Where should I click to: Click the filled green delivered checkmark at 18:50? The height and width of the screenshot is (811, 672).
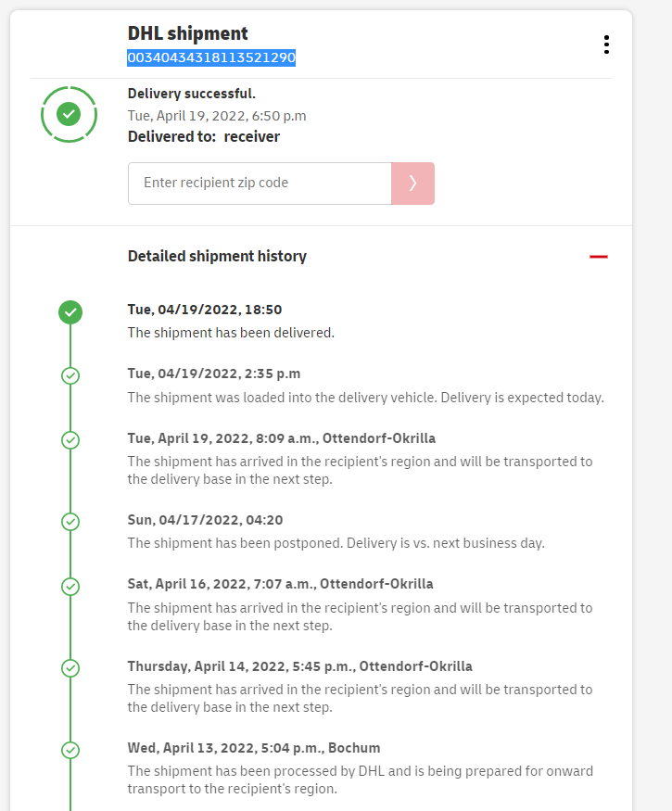tap(70, 312)
